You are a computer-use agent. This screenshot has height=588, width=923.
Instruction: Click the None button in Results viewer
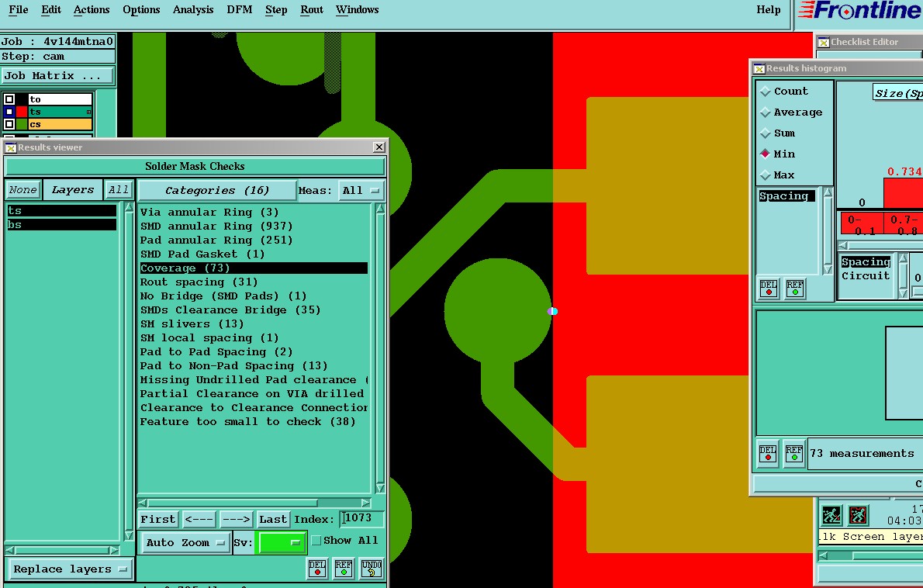[x=23, y=189]
